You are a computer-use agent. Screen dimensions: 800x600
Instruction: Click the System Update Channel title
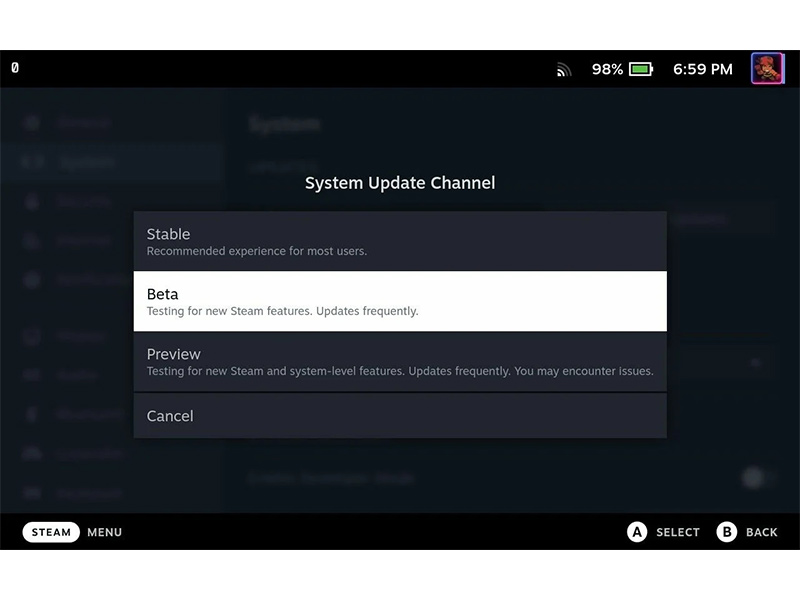click(400, 183)
